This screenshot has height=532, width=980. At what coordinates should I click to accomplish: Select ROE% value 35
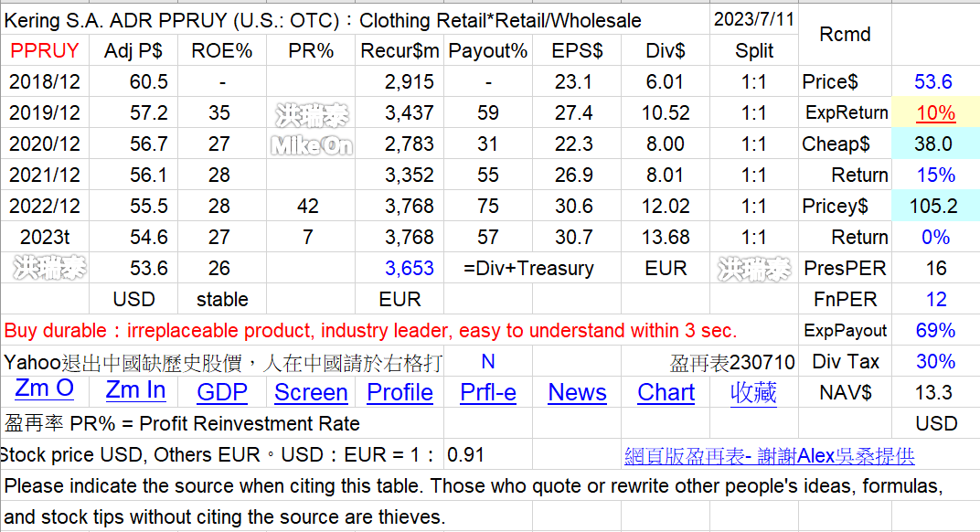coord(219,112)
